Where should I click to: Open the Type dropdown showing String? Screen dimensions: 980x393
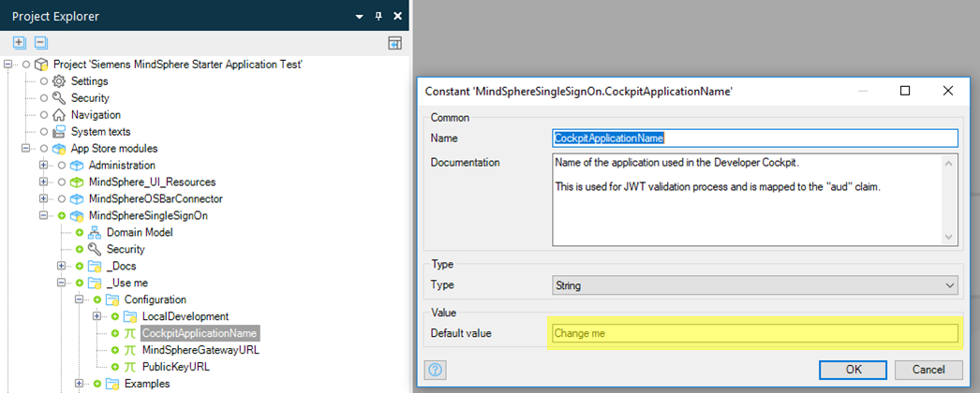[x=754, y=285]
